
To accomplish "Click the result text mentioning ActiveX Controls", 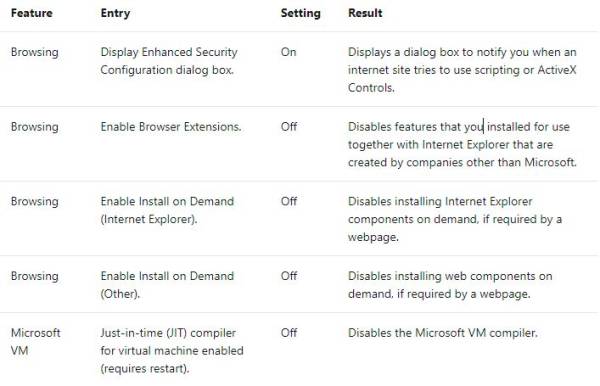I will 462,70.
